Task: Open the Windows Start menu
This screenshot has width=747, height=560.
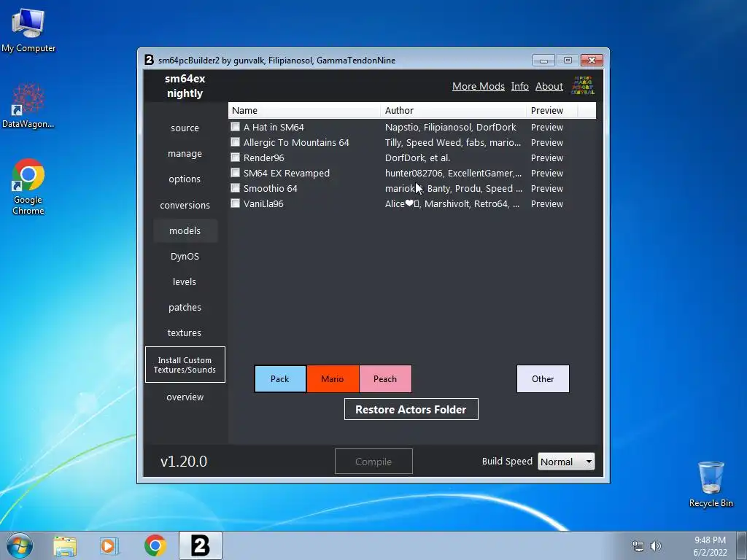Action: 20,545
